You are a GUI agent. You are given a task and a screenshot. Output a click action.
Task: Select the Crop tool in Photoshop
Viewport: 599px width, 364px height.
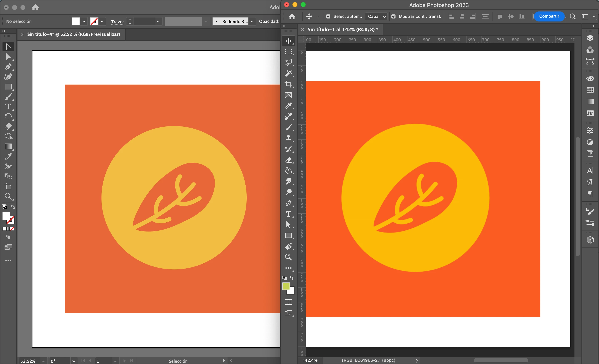[288, 84]
